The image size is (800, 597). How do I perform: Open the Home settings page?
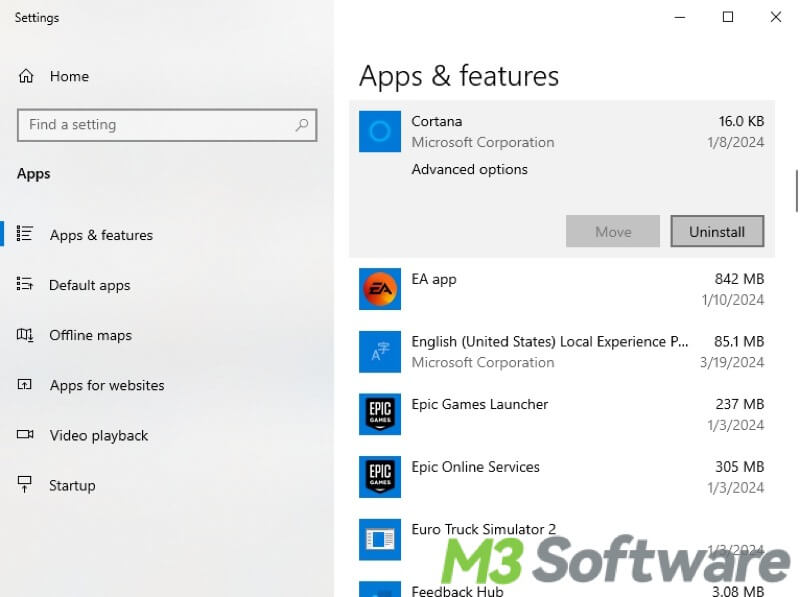tap(69, 76)
